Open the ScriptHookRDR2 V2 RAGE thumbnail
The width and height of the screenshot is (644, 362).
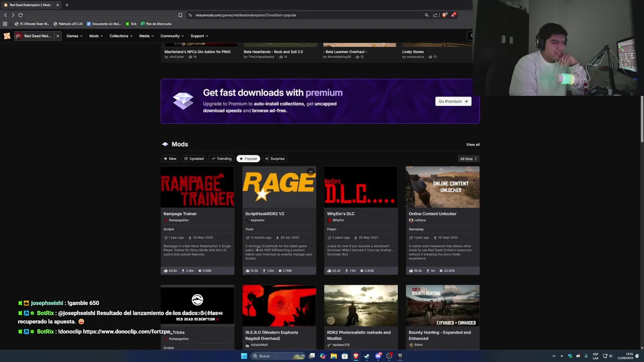pyautogui.click(x=279, y=187)
